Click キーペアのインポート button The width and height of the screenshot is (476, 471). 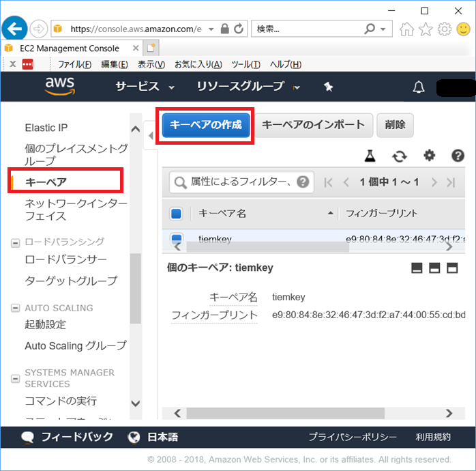(x=313, y=125)
